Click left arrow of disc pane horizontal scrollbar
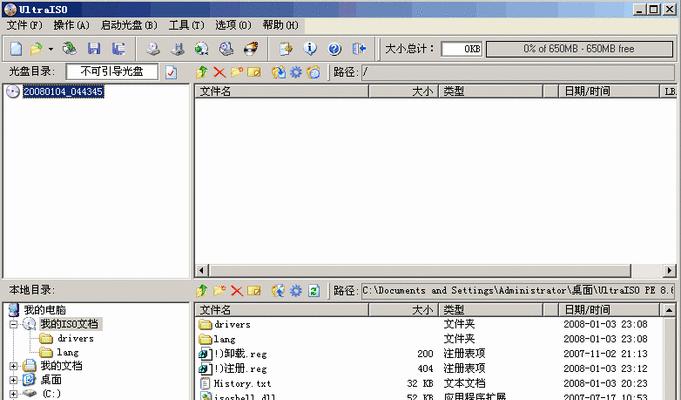 click(201, 270)
